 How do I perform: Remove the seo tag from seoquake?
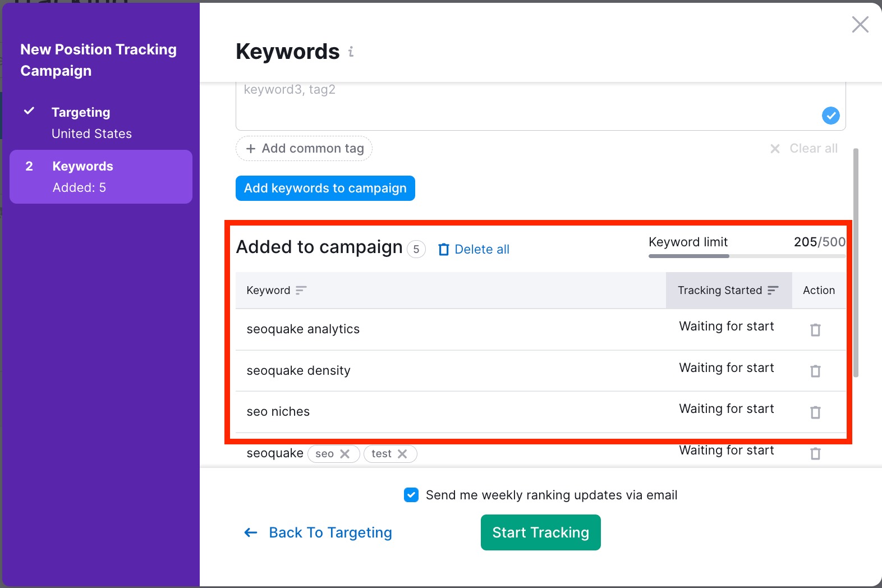click(345, 454)
